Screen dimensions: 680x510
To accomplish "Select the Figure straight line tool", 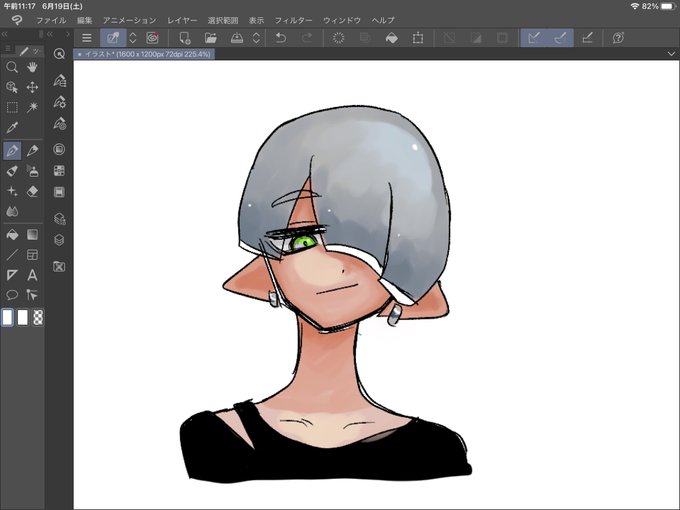I will pyautogui.click(x=12, y=255).
